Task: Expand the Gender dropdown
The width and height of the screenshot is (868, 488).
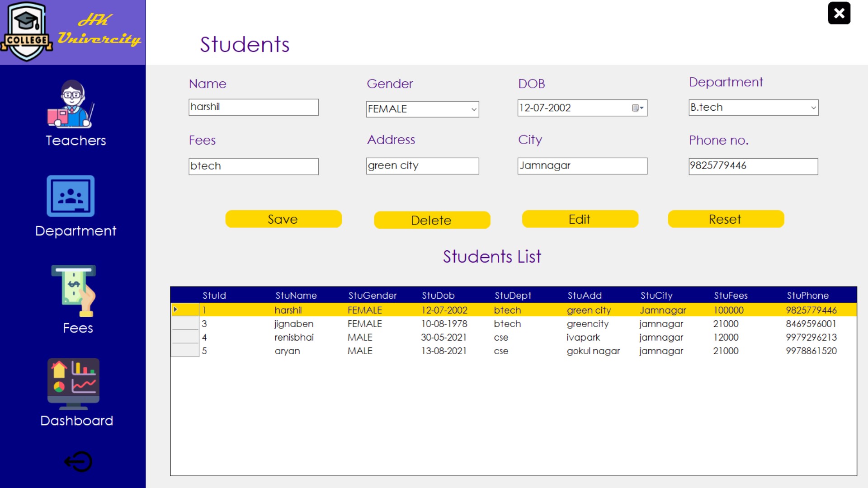Action: click(x=473, y=109)
